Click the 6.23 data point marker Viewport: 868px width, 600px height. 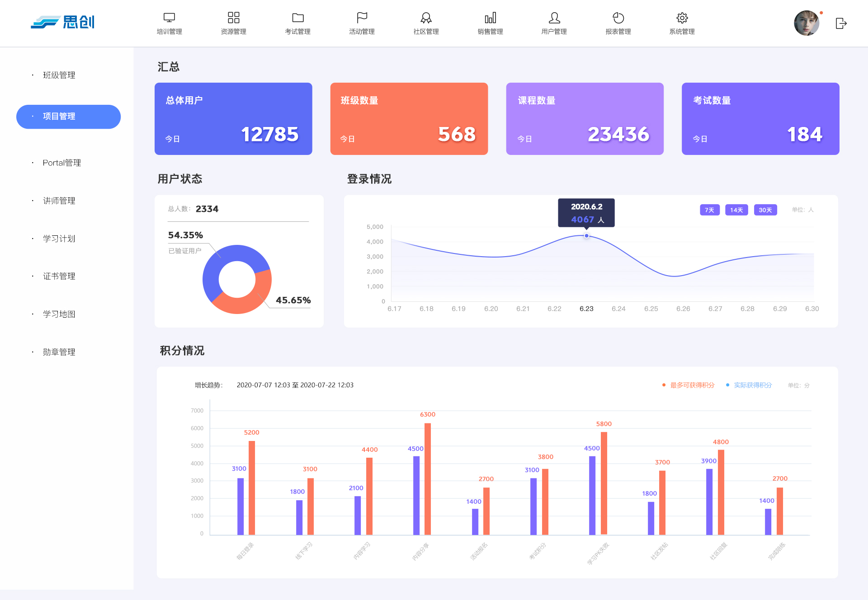pyautogui.click(x=586, y=236)
